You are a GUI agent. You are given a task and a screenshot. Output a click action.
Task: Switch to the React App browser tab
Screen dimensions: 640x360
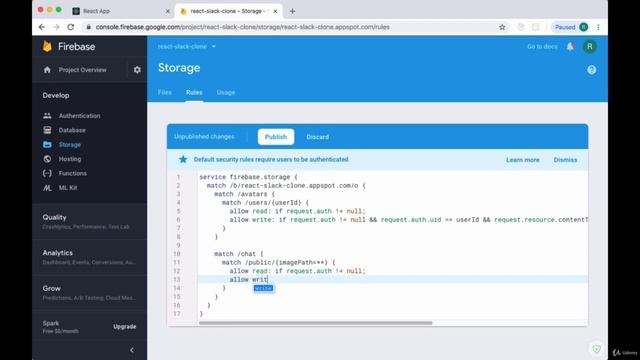(x=120, y=11)
